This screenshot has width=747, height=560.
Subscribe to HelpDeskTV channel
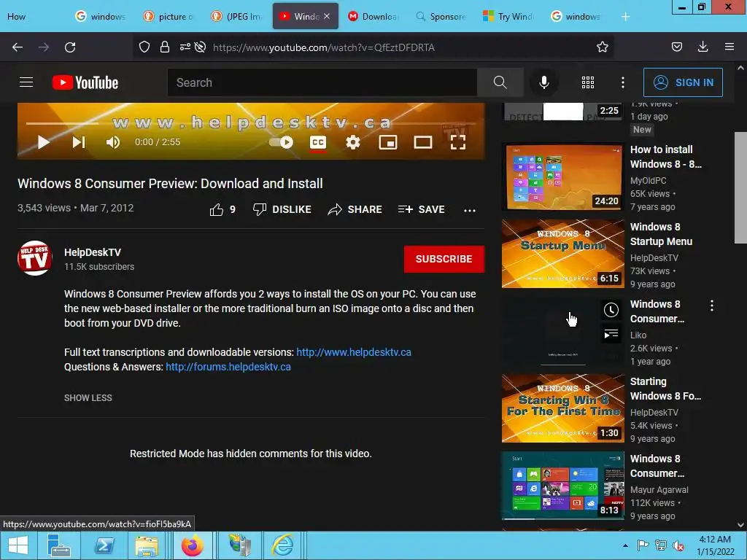coord(444,259)
